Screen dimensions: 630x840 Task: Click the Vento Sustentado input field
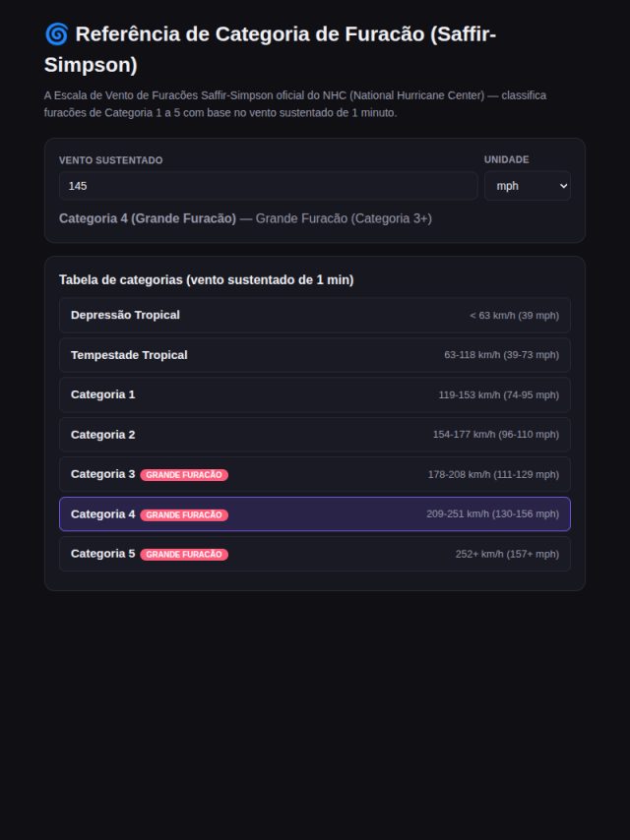click(268, 186)
